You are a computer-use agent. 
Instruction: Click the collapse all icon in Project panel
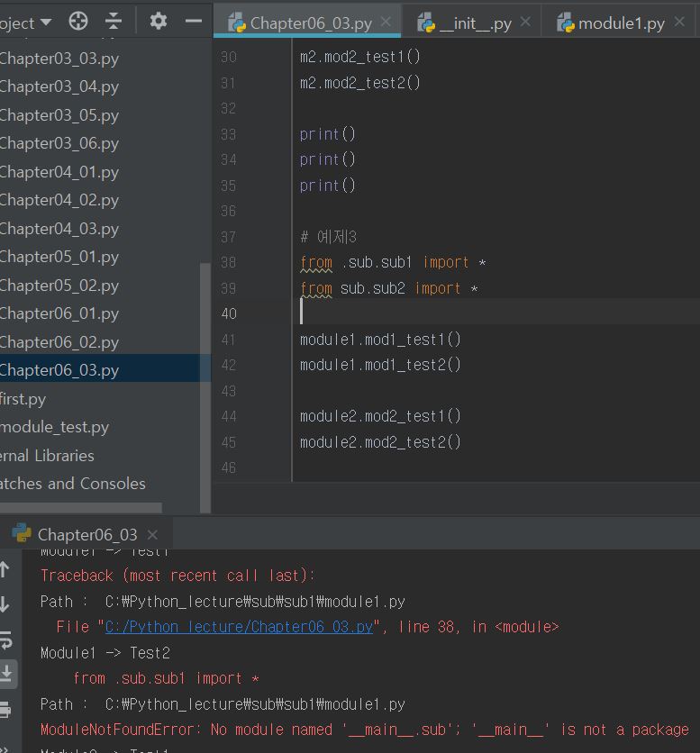(x=114, y=21)
